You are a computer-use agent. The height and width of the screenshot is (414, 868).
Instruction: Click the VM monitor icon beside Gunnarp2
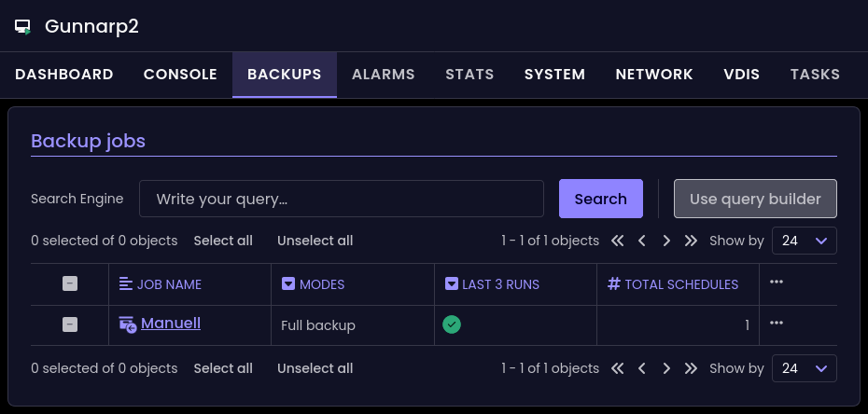(x=23, y=27)
